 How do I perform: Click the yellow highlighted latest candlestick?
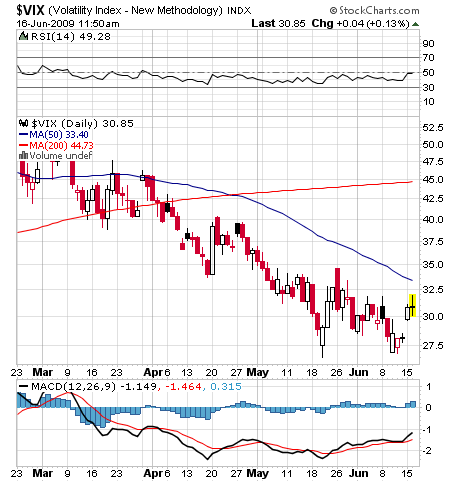click(x=413, y=305)
